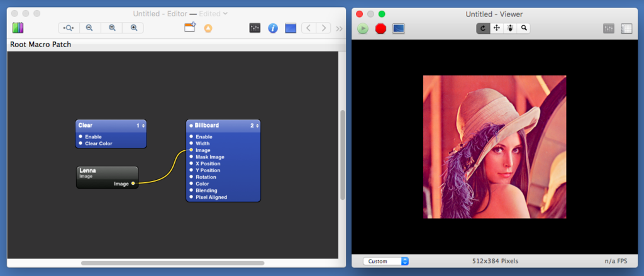Click the Clear patch title
The image size is (644, 276).
pyautogui.click(x=86, y=125)
